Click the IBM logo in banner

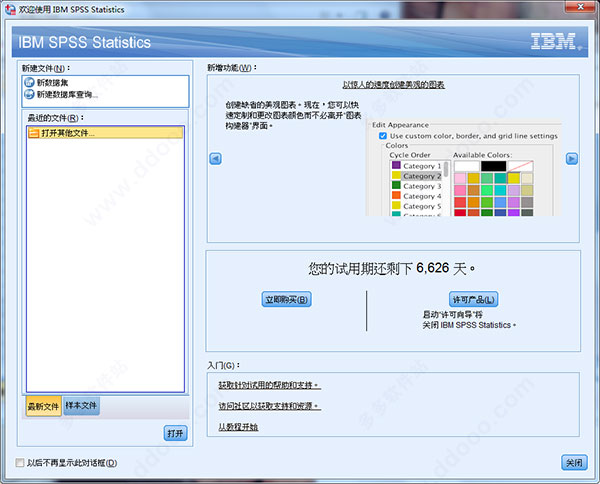click(x=554, y=41)
